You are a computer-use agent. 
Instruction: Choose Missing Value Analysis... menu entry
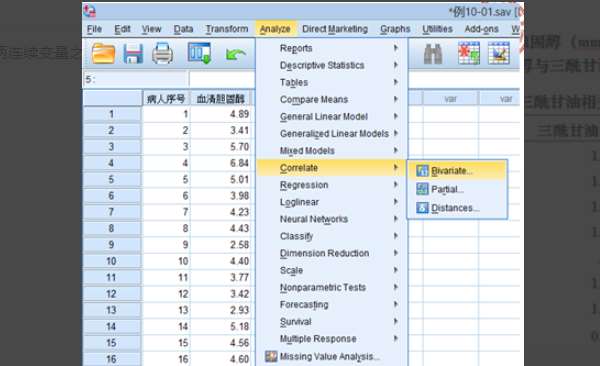coord(331,356)
